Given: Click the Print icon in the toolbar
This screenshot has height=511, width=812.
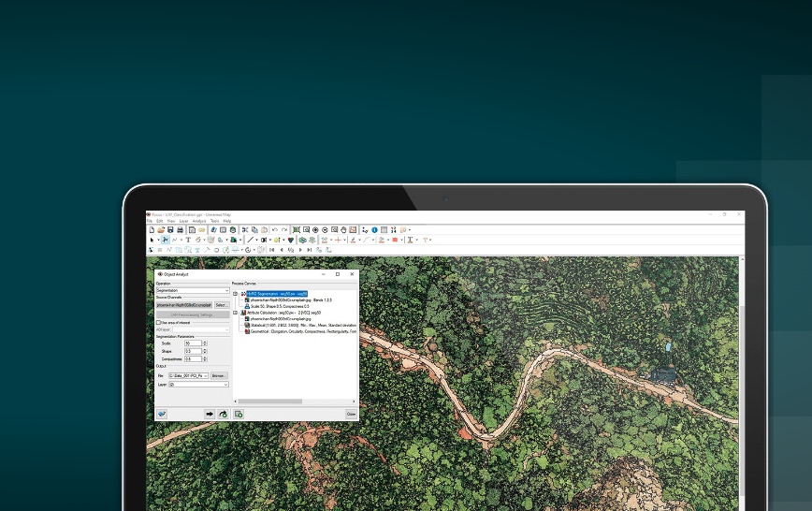Looking at the screenshot, I should (180, 229).
